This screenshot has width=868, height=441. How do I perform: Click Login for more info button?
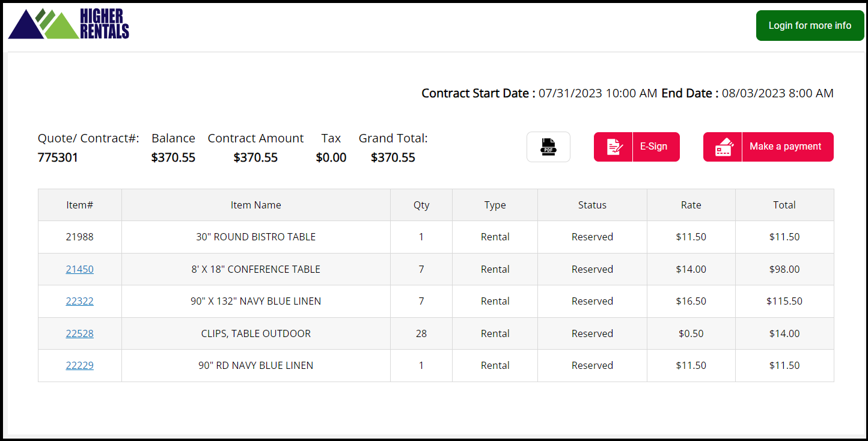810,26
